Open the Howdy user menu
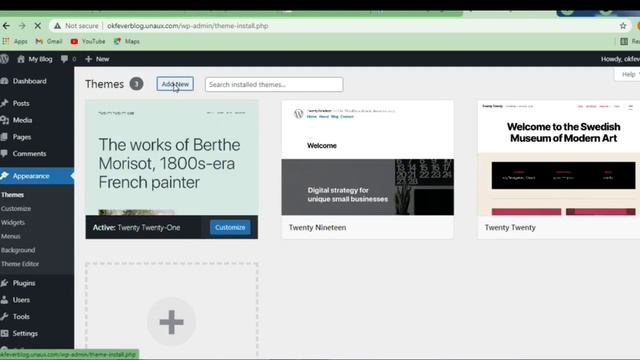This screenshot has width=640, height=360. 620,59
